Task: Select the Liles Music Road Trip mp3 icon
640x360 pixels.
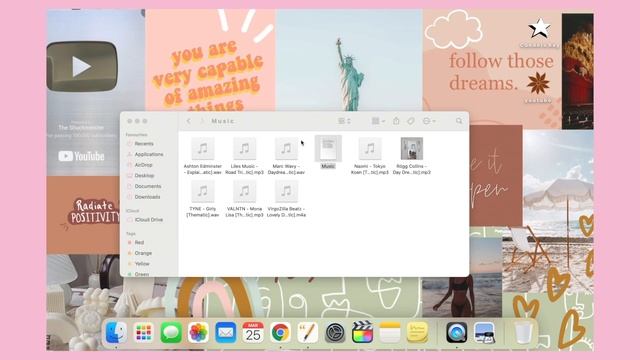Action: [x=244, y=149]
